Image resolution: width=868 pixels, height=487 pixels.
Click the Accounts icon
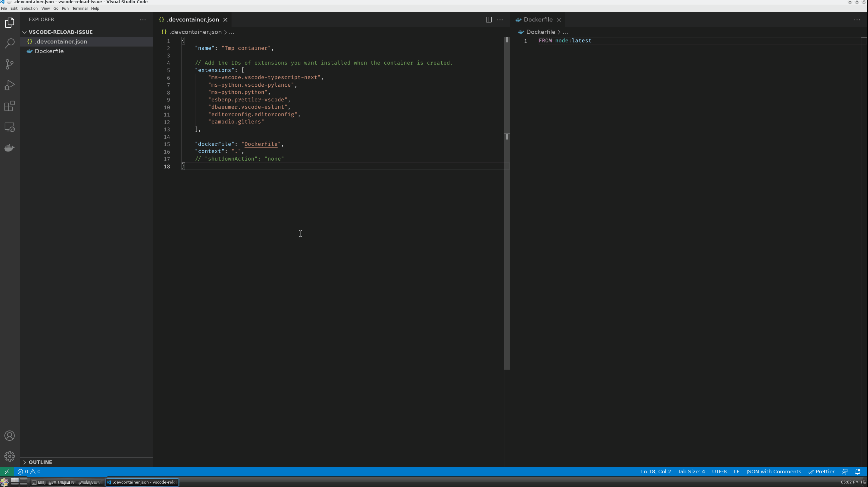tap(9, 436)
